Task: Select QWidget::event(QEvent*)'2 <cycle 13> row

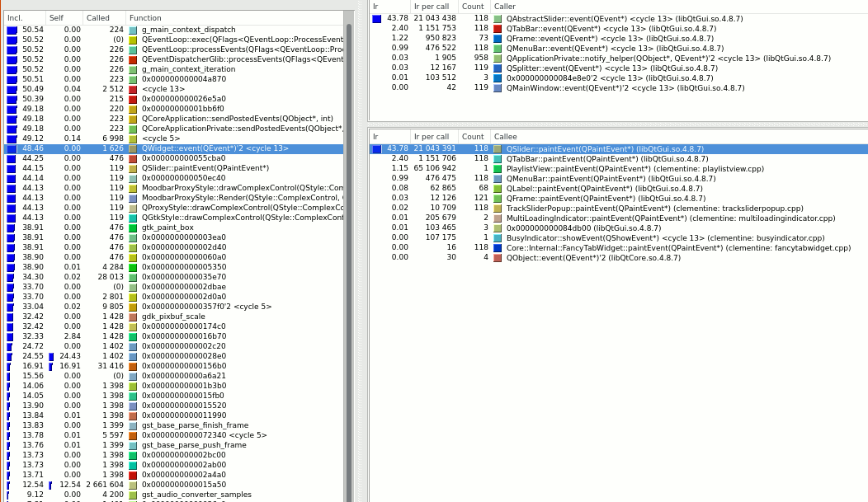Action: pos(174,148)
